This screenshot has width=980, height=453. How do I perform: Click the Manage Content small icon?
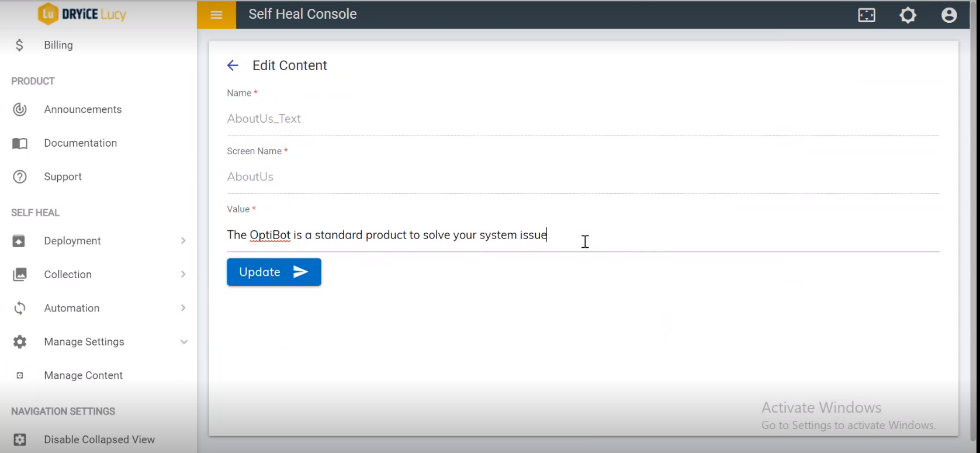(x=20, y=375)
